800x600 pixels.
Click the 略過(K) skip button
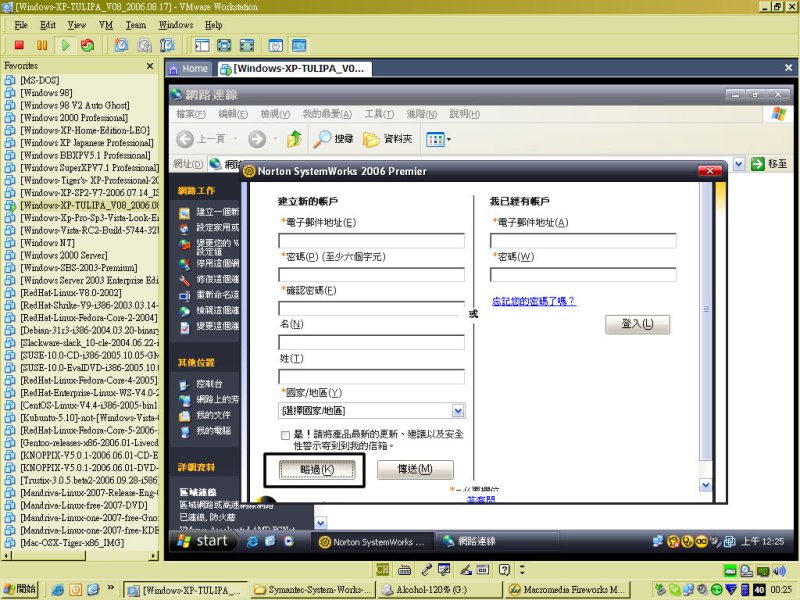coord(317,470)
